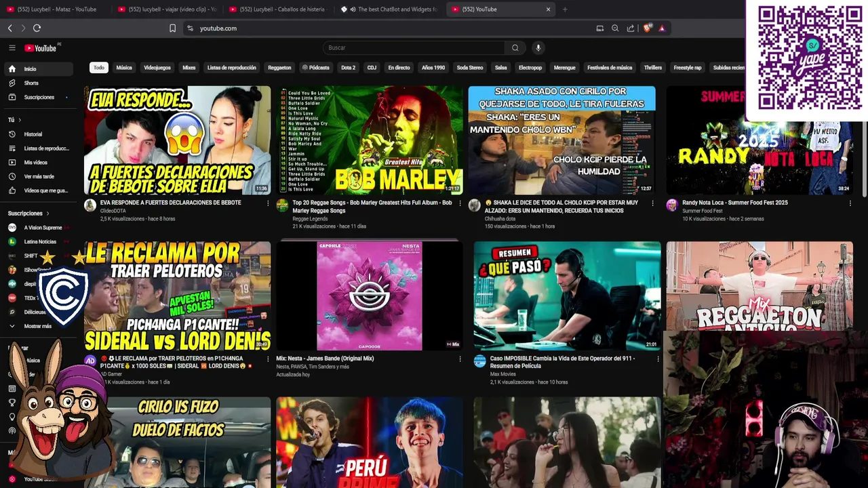Expand Mostrar más under subscriptions
This screenshot has width=868, height=488.
[x=38, y=326]
